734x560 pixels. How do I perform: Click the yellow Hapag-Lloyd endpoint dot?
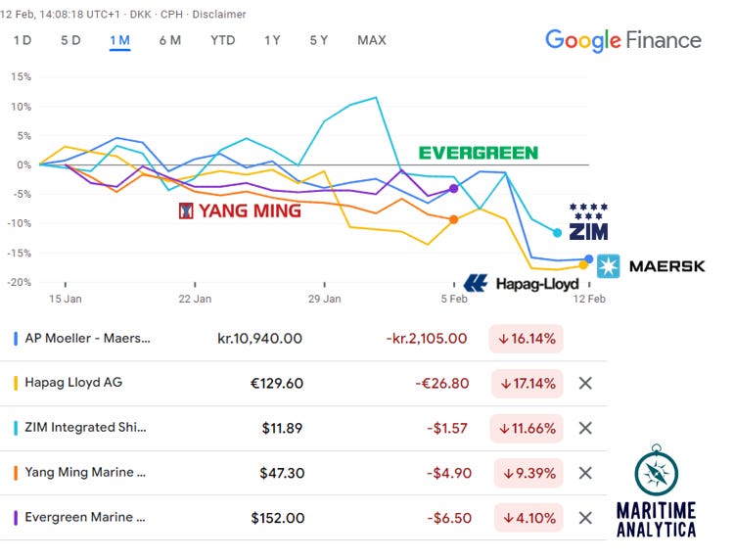[x=583, y=265]
